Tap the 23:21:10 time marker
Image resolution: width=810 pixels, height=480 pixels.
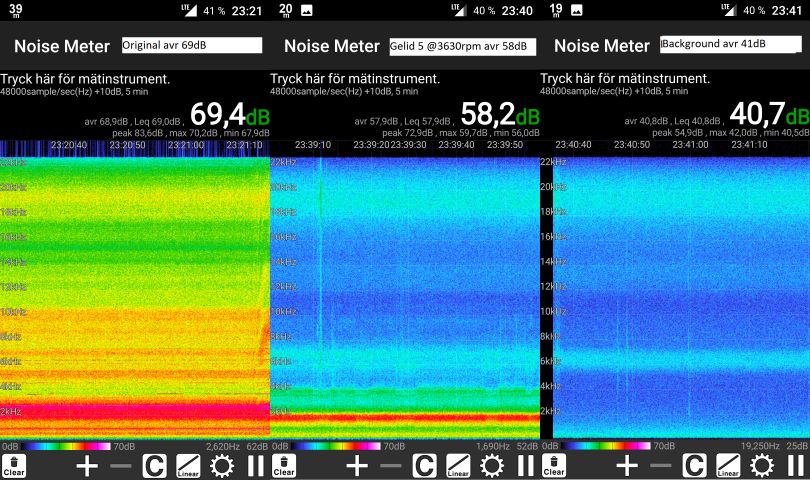point(244,145)
